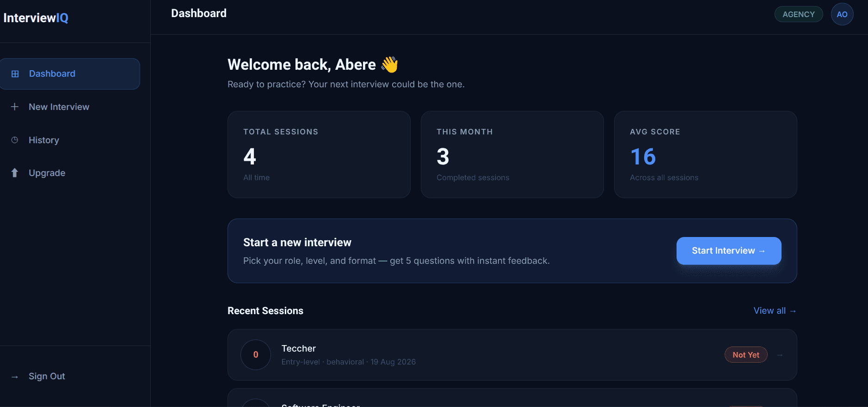The height and width of the screenshot is (407, 868).
Task: Open the History page in sidebar
Action: point(70,140)
